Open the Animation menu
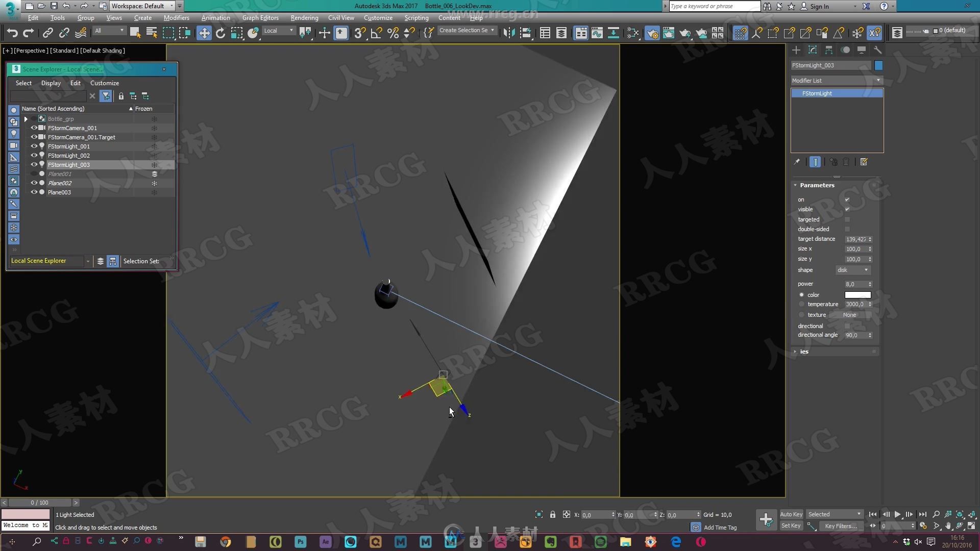980x551 pixels. pyautogui.click(x=215, y=18)
